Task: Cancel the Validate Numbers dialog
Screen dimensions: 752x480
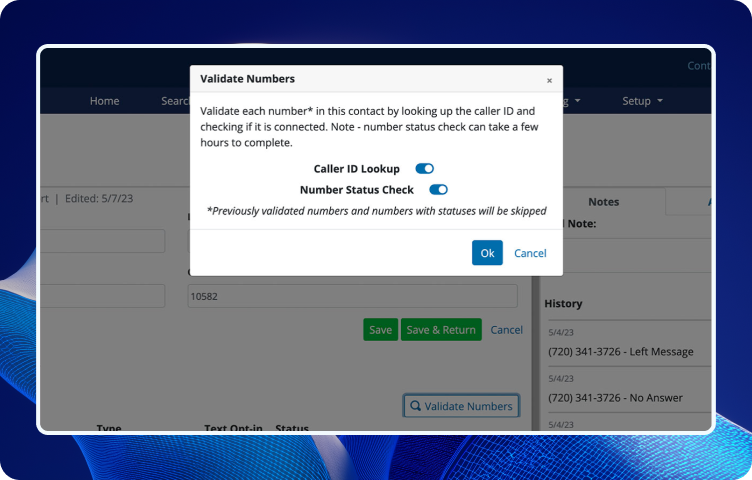Action: (530, 253)
